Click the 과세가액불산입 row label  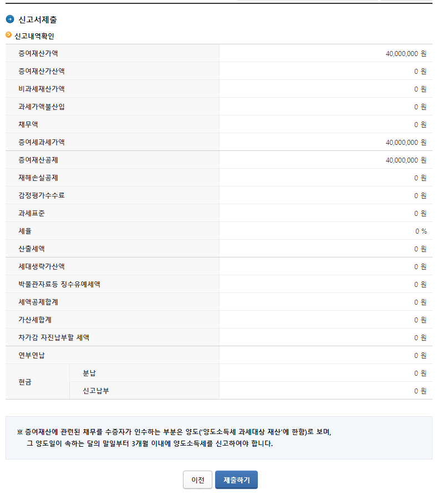[42, 107]
